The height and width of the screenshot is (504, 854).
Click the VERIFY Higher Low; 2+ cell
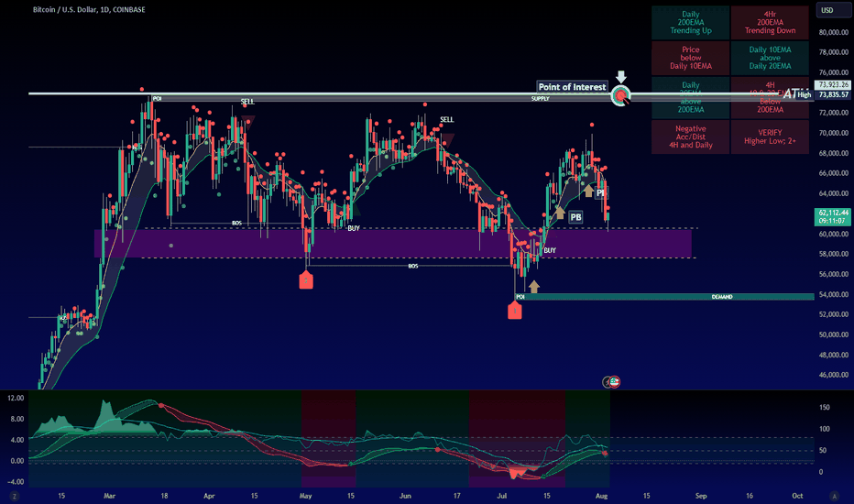pos(770,137)
